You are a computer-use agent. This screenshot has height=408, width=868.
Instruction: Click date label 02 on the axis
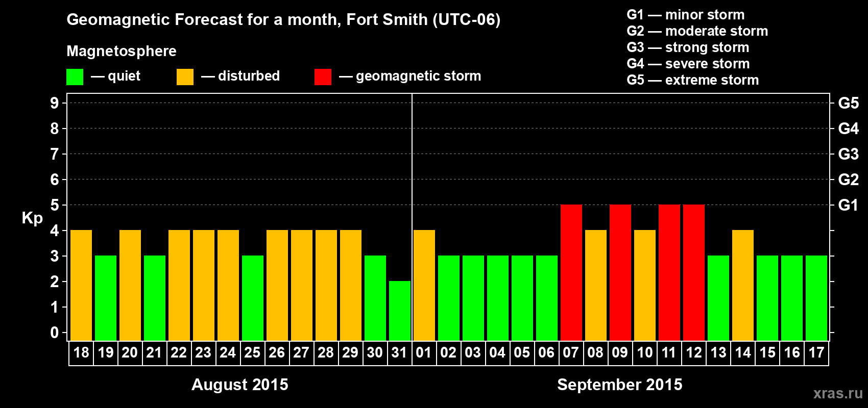pos(448,353)
